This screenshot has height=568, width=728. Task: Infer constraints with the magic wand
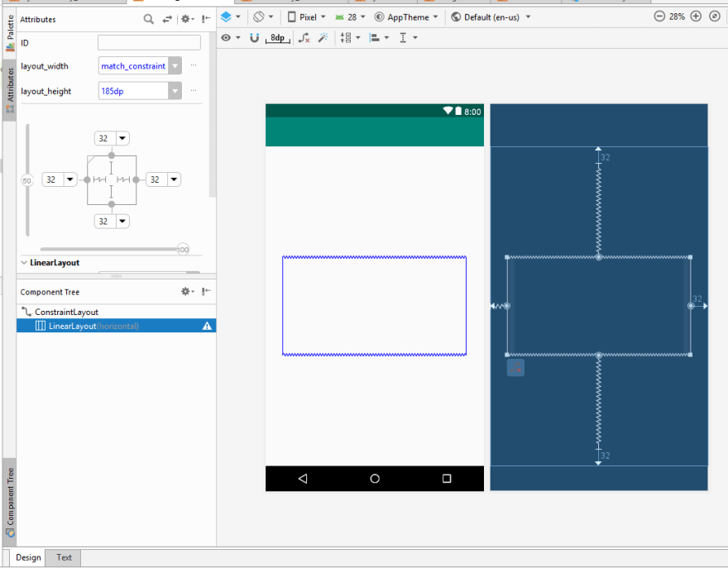tap(323, 37)
